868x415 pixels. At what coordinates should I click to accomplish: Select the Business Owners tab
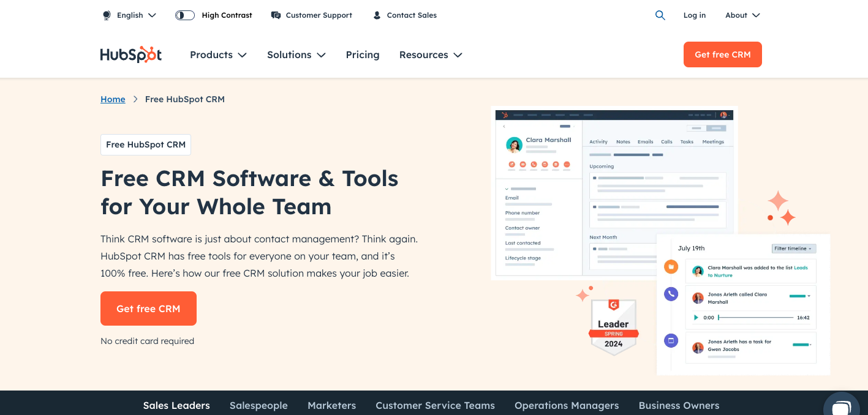click(679, 405)
